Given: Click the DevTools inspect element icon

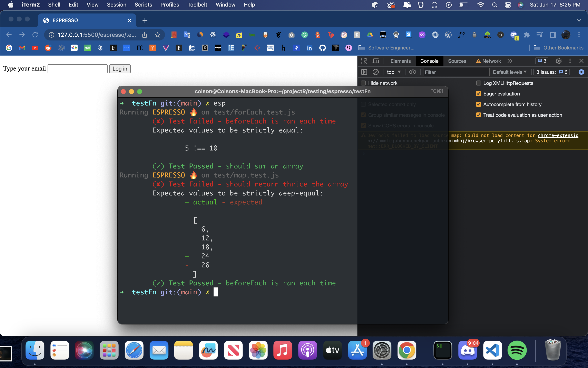Looking at the screenshot, I should (364, 61).
